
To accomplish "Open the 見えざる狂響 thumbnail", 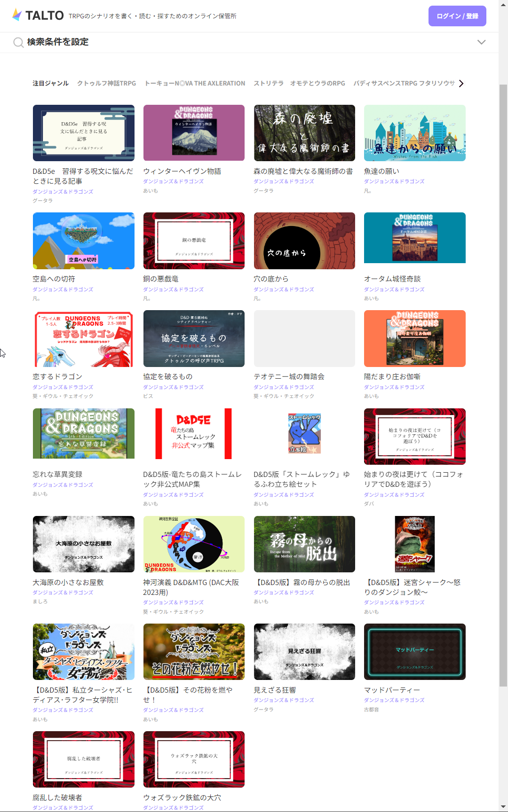I will click(304, 652).
